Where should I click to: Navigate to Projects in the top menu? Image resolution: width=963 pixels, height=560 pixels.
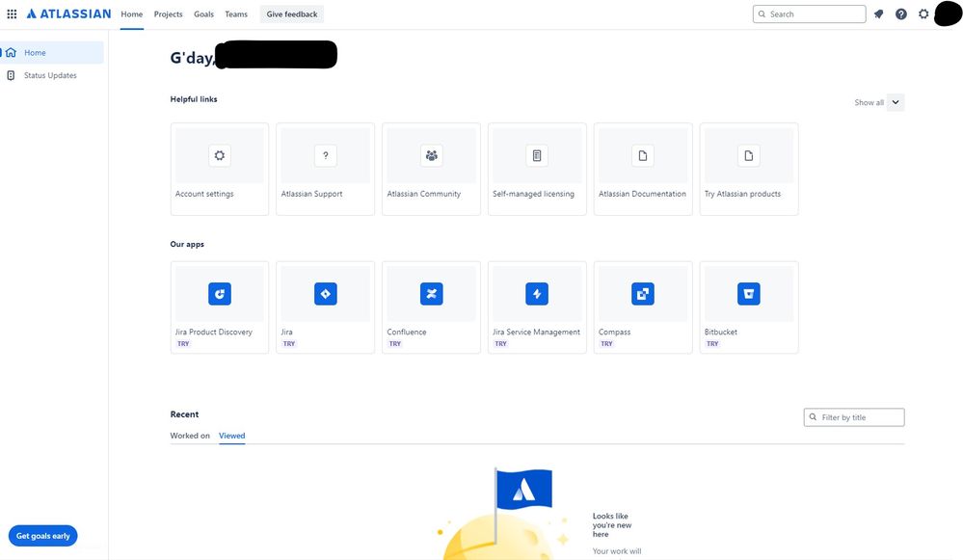click(x=168, y=13)
